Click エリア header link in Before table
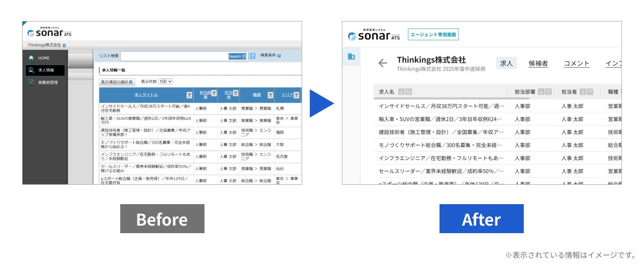Screen dimensions: 644x267 click(x=288, y=95)
